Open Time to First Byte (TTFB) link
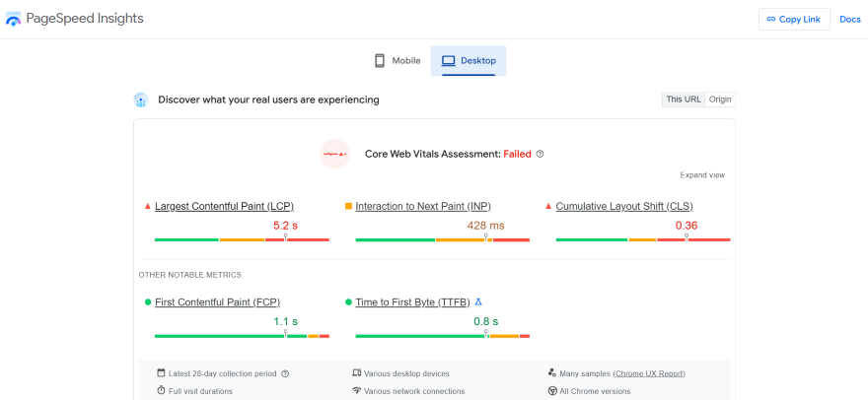The image size is (868, 400). pyautogui.click(x=412, y=302)
